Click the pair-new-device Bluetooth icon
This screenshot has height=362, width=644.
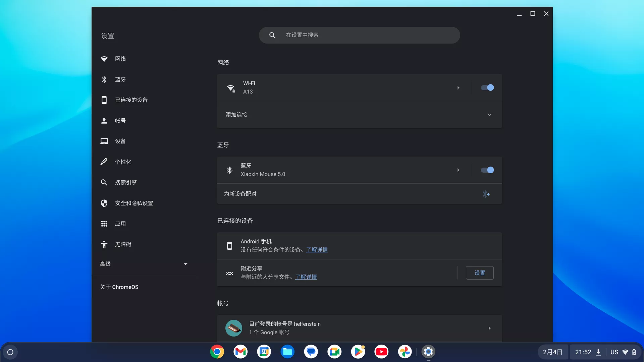486,194
